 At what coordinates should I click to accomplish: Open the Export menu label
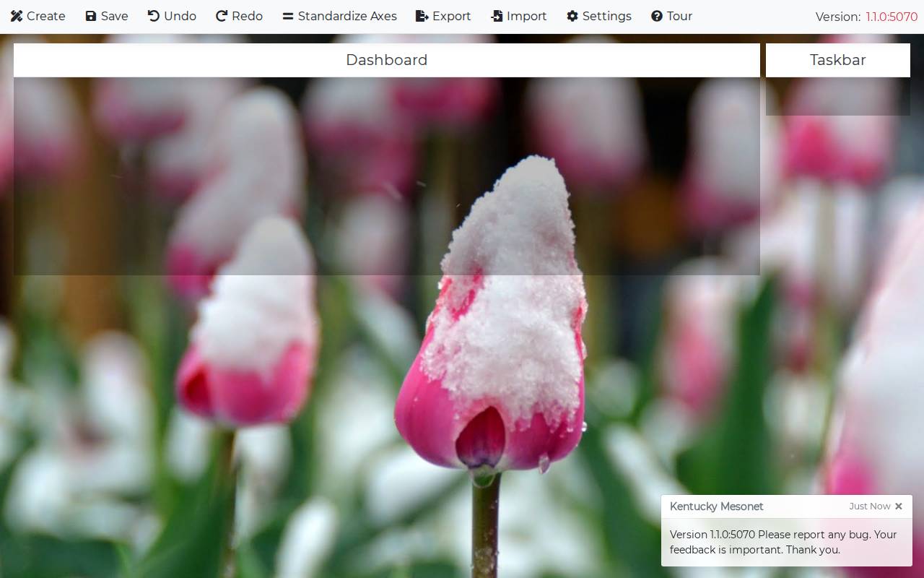tap(452, 16)
